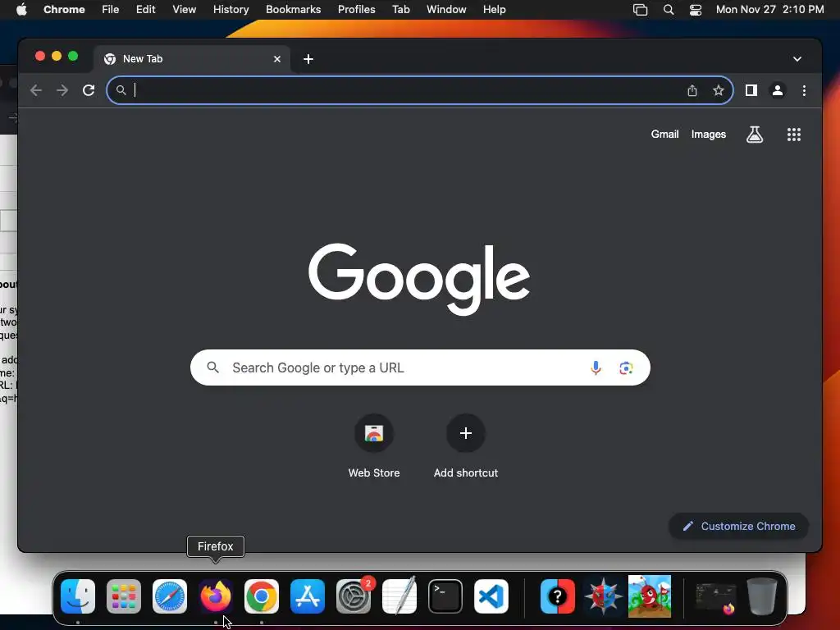Expand the tab search chevron
This screenshot has height=630, width=840.
(x=797, y=59)
